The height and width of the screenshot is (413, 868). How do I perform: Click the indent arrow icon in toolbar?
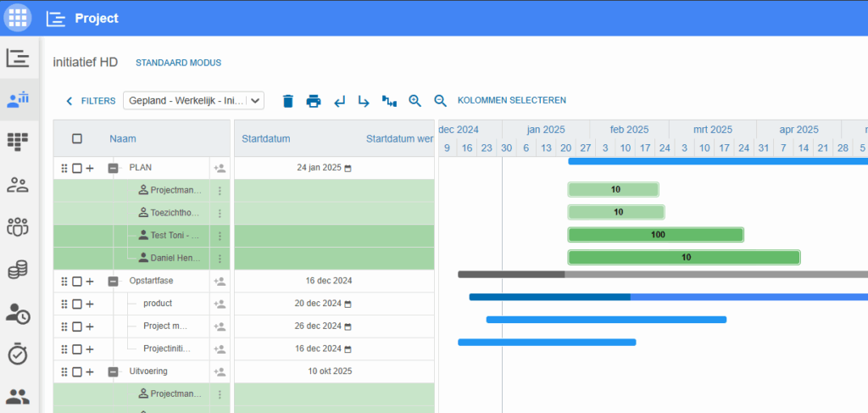tap(364, 101)
